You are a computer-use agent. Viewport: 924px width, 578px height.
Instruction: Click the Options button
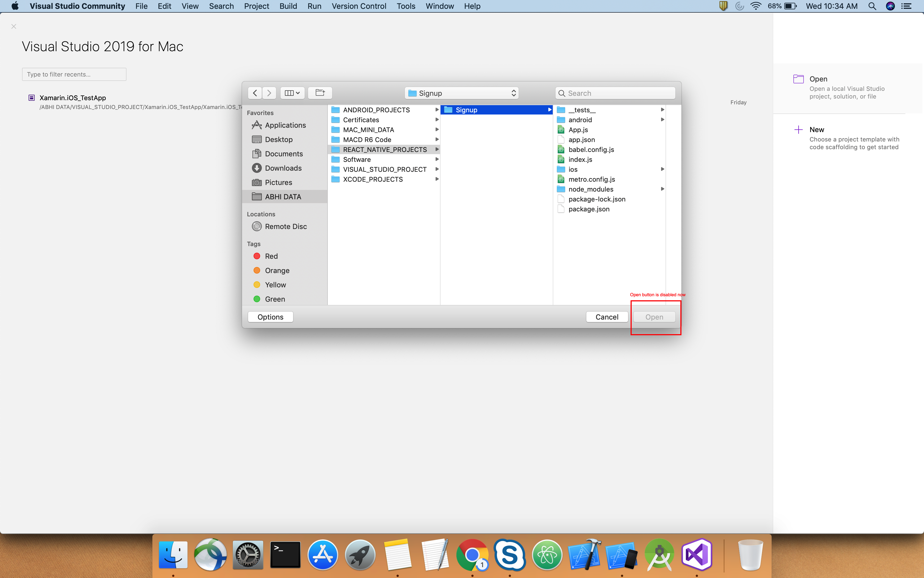click(270, 317)
